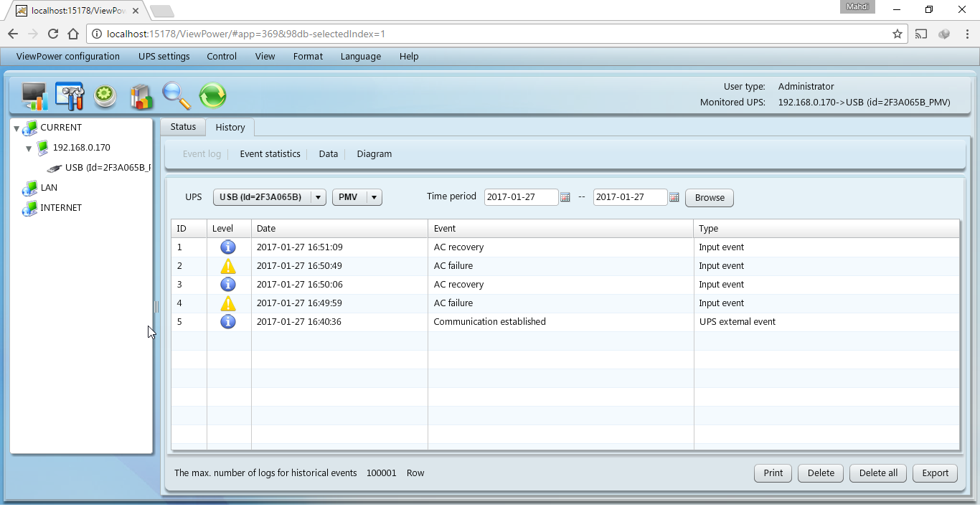Screen dimensions: 980x522
Task: Select the INTERNET tree item
Action: click(61, 208)
